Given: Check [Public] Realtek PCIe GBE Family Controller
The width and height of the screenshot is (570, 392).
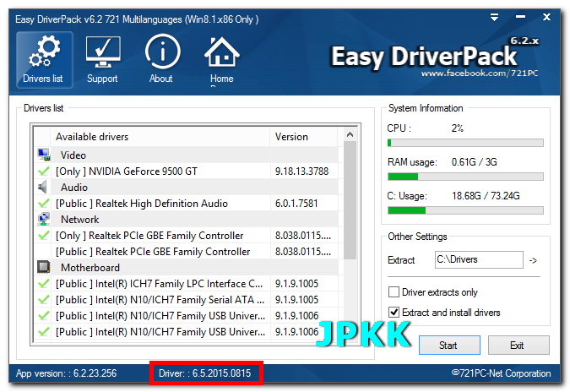Looking at the screenshot, I should (x=44, y=251).
